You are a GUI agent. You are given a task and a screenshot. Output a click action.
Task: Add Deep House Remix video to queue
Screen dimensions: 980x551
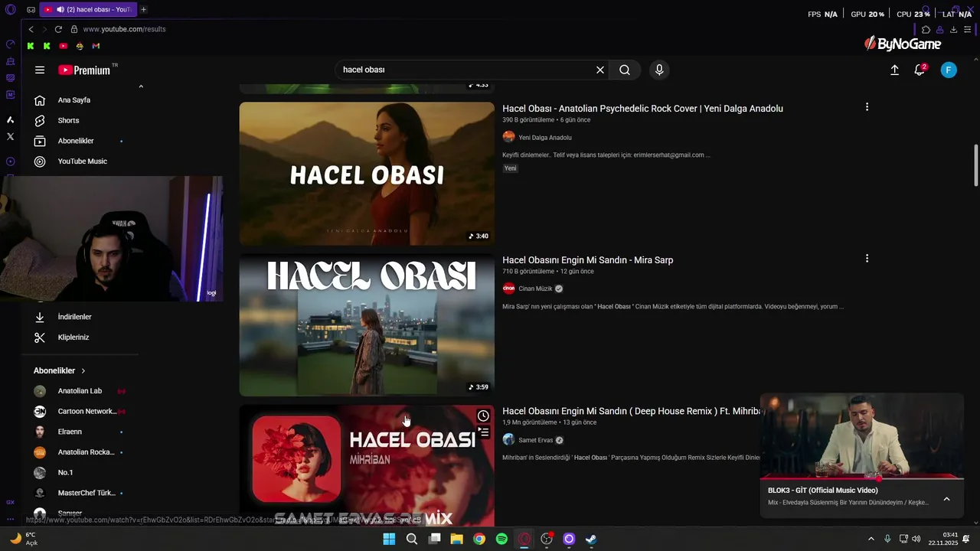click(483, 432)
